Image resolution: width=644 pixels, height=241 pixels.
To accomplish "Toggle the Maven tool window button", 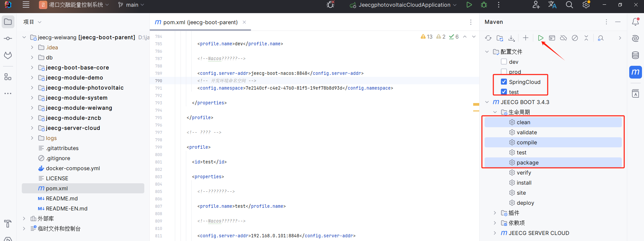I will [x=635, y=72].
